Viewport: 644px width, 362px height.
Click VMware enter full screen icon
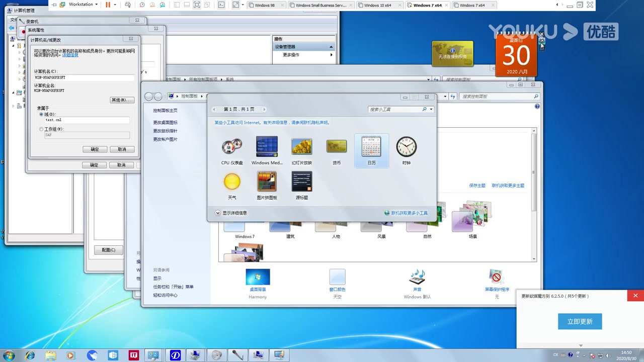pyautogui.click(x=197, y=5)
